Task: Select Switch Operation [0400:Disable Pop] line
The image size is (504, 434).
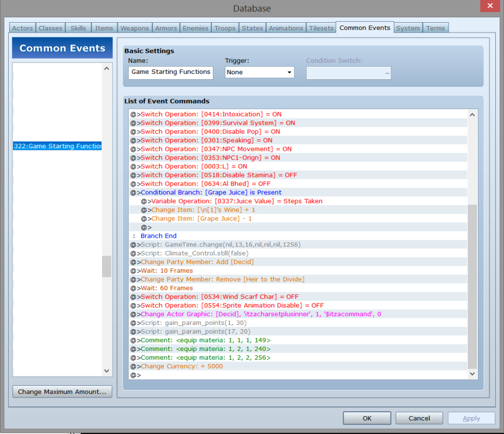Action: pos(298,132)
